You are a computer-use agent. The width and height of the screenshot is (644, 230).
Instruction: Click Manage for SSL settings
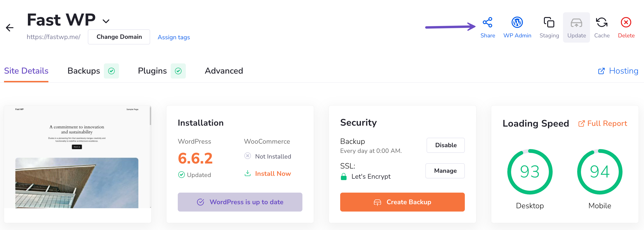click(445, 171)
